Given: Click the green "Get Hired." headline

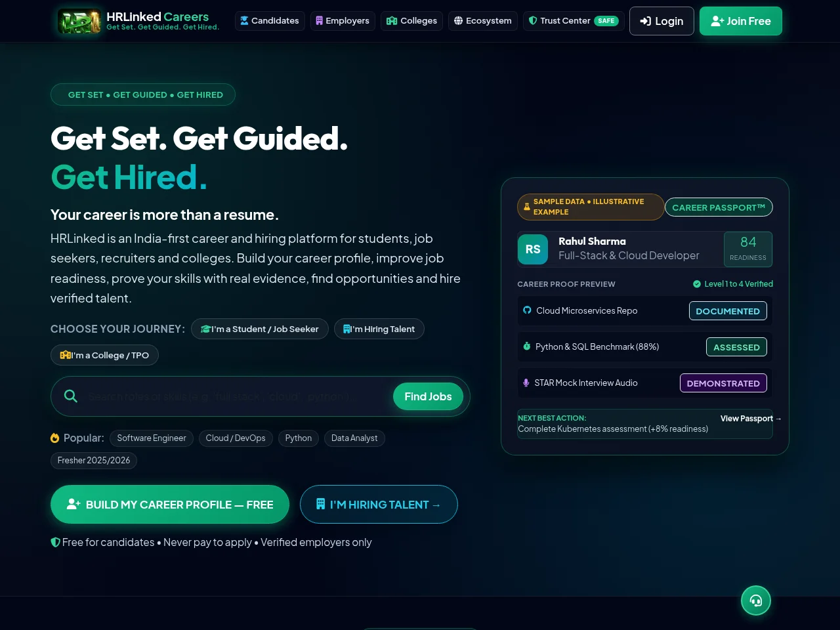Looking at the screenshot, I should (x=129, y=177).
